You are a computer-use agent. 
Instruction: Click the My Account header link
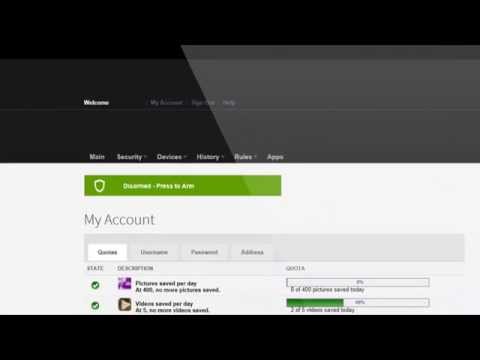point(166,103)
